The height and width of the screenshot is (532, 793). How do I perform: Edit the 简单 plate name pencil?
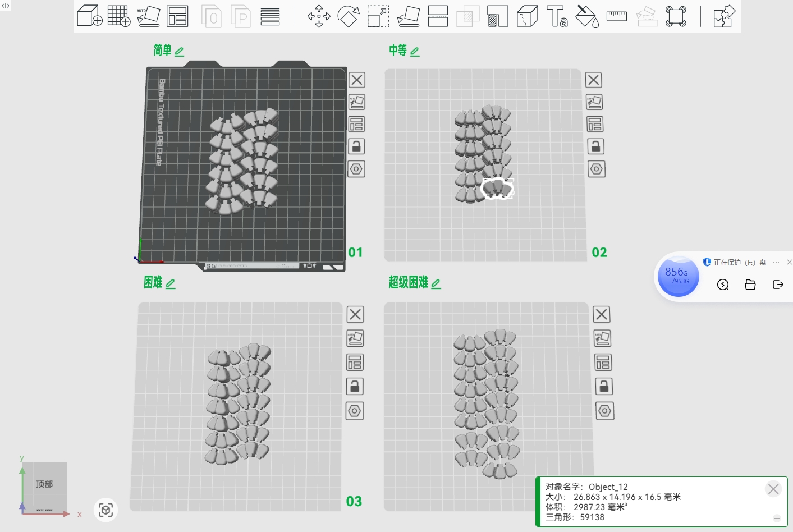coord(180,52)
